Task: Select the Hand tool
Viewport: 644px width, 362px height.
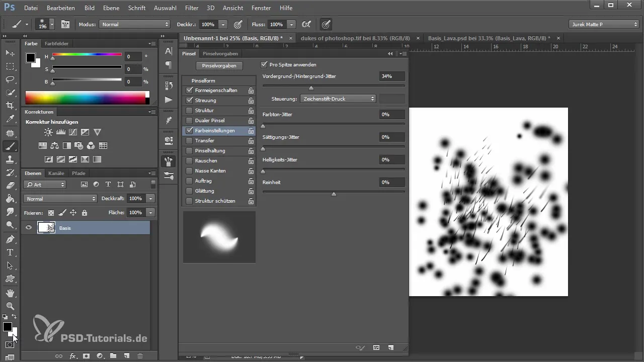Action: point(10,293)
